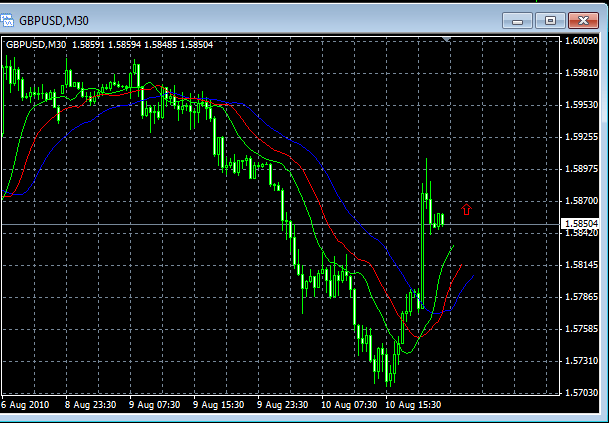This screenshot has height=423, width=609.
Task: Click the time label 8 Aug 23:30
Action: pyautogui.click(x=91, y=405)
